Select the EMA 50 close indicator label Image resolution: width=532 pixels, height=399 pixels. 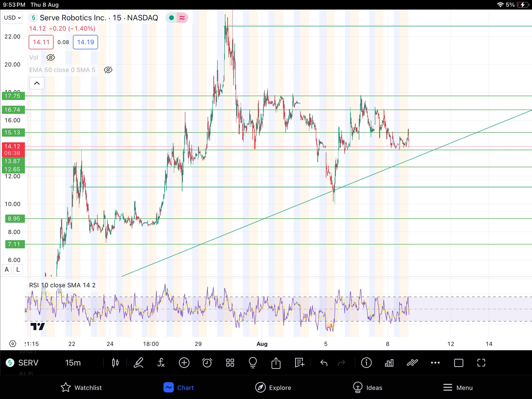[x=62, y=70]
